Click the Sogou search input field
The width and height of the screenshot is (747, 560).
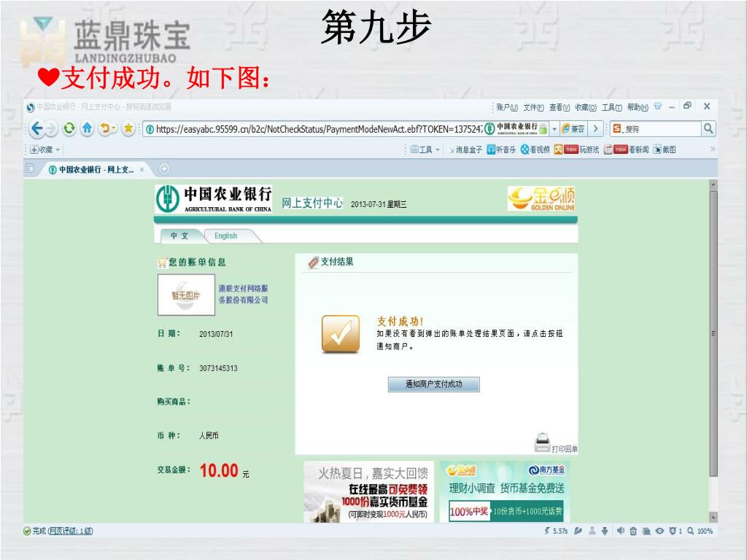pos(661,128)
